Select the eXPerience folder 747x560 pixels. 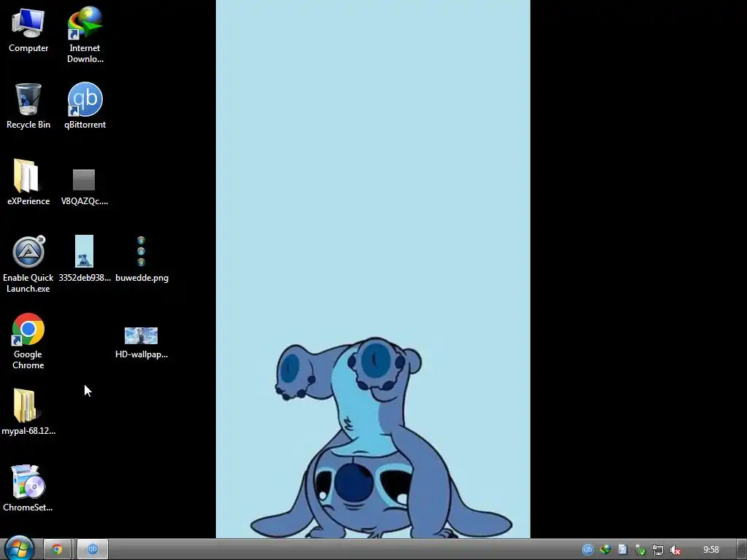pyautogui.click(x=28, y=182)
